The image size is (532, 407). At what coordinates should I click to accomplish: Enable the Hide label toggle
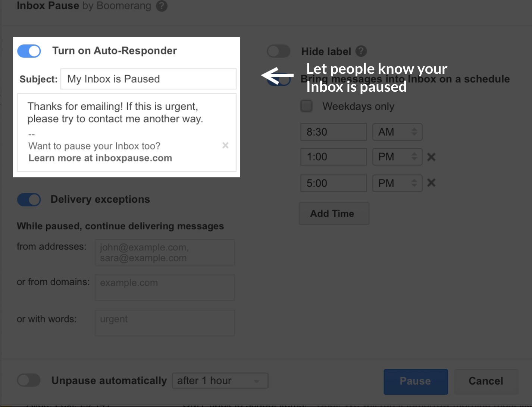click(x=278, y=51)
